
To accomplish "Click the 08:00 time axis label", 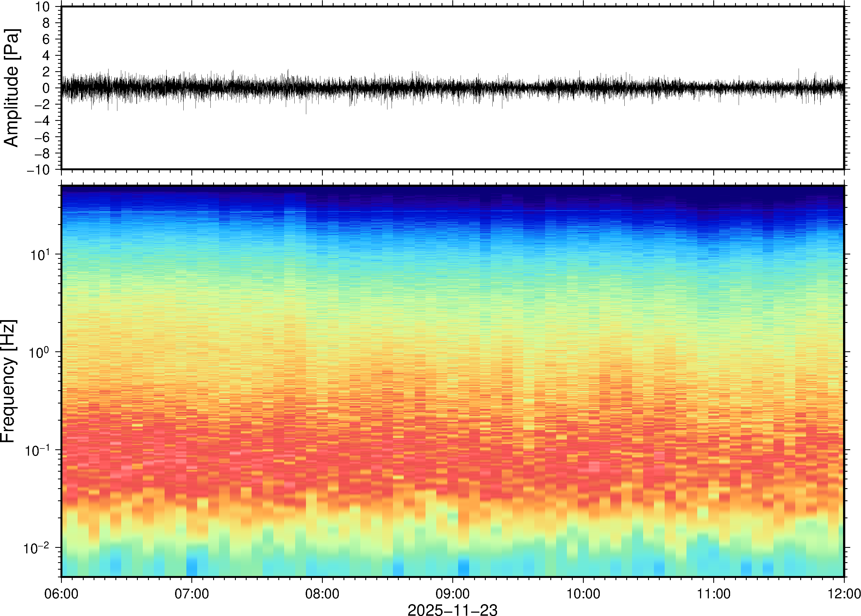I will 322,594.
